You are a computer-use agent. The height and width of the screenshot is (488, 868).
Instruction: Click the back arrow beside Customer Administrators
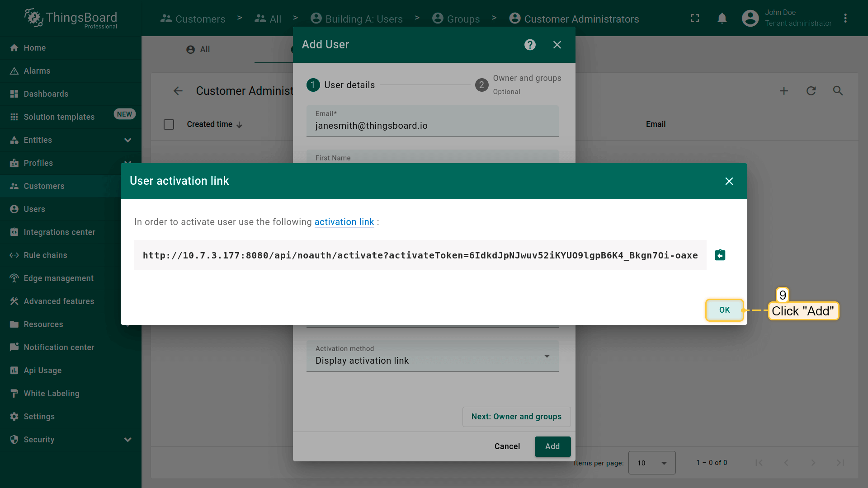pos(178,91)
